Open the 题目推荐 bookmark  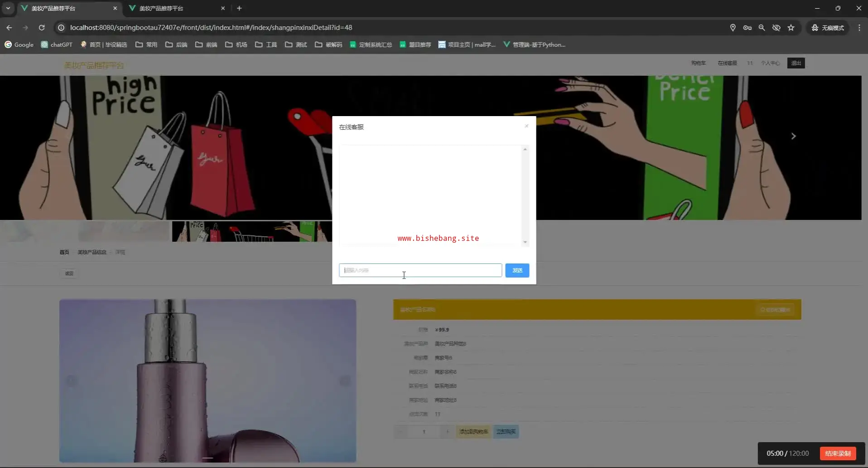click(415, 45)
